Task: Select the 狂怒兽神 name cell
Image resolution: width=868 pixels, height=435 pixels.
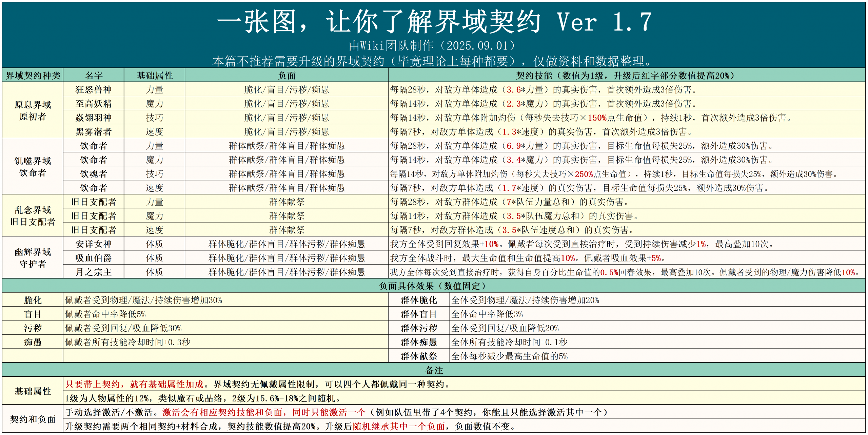Action: click(x=94, y=89)
